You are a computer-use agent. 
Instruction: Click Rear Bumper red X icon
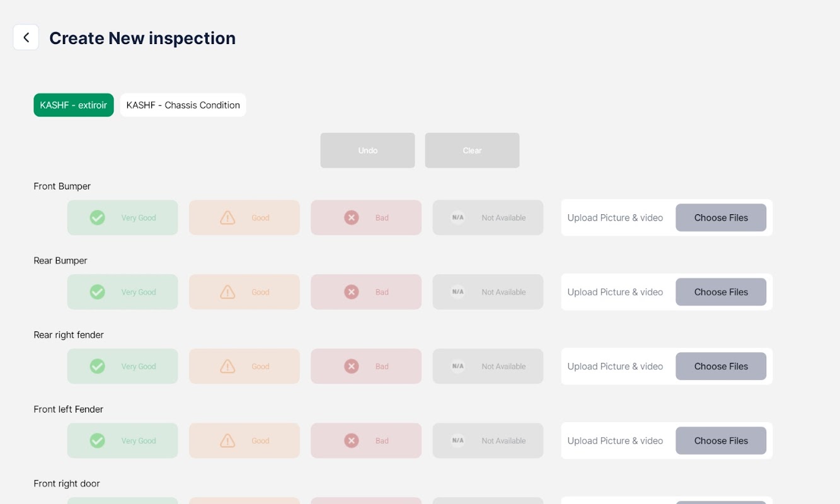tap(352, 292)
